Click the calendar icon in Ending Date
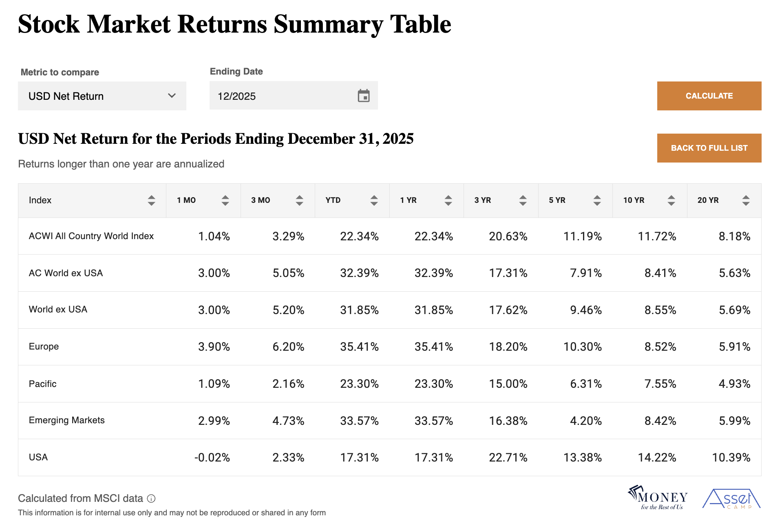This screenshot has height=532, width=782. [363, 96]
